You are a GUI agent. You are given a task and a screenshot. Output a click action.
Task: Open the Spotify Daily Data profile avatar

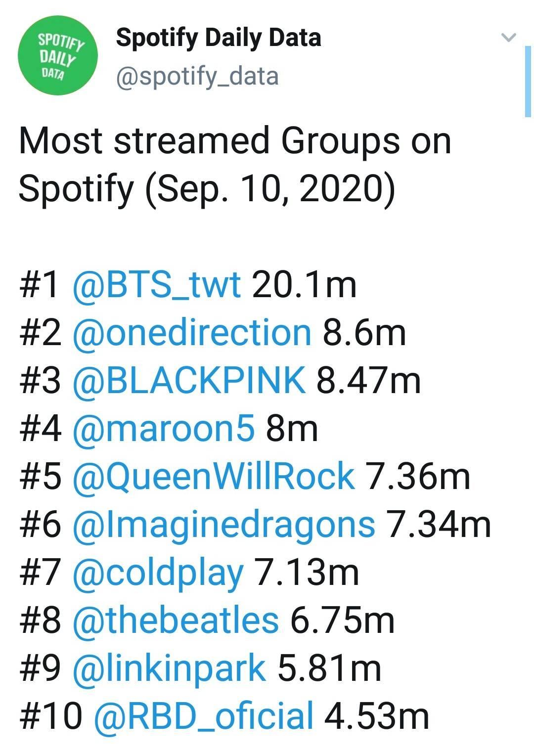pyautogui.click(x=57, y=54)
